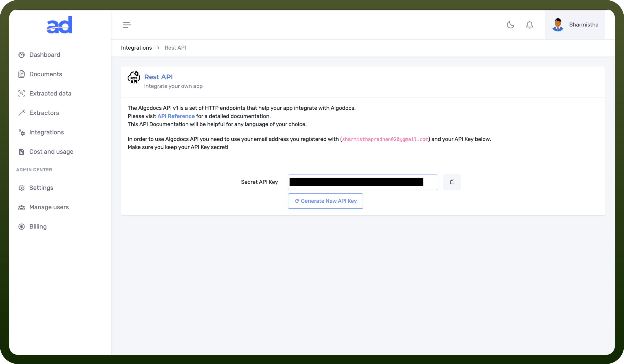This screenshot has width=624, height=364.
Task: Go to the Dashboard page
Action: [45, 55]
